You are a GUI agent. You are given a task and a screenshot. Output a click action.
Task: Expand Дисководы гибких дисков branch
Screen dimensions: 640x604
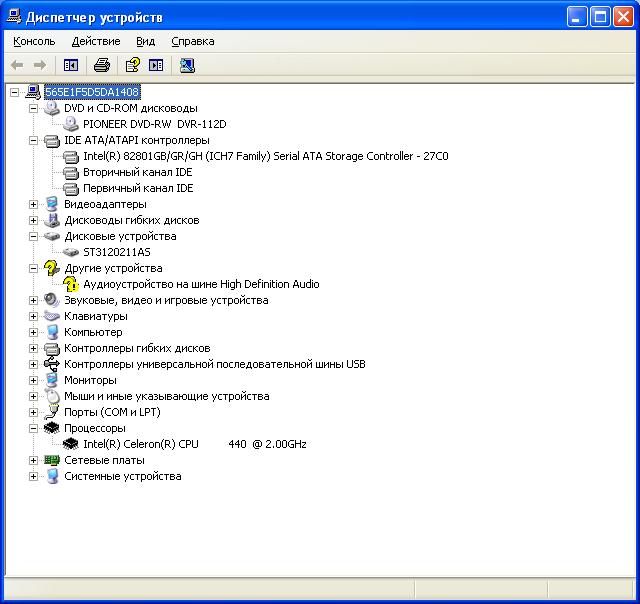pos(33,220)
